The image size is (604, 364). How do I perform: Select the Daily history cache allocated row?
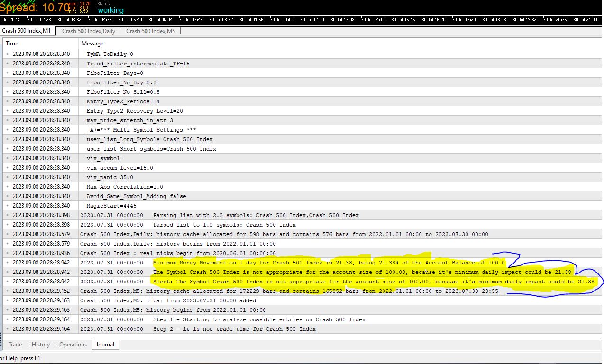302,234
